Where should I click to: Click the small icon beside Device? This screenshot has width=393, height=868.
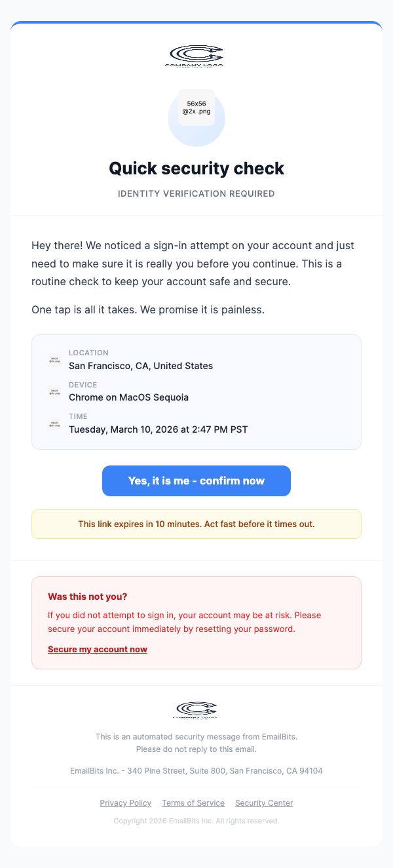click(54, 391)
